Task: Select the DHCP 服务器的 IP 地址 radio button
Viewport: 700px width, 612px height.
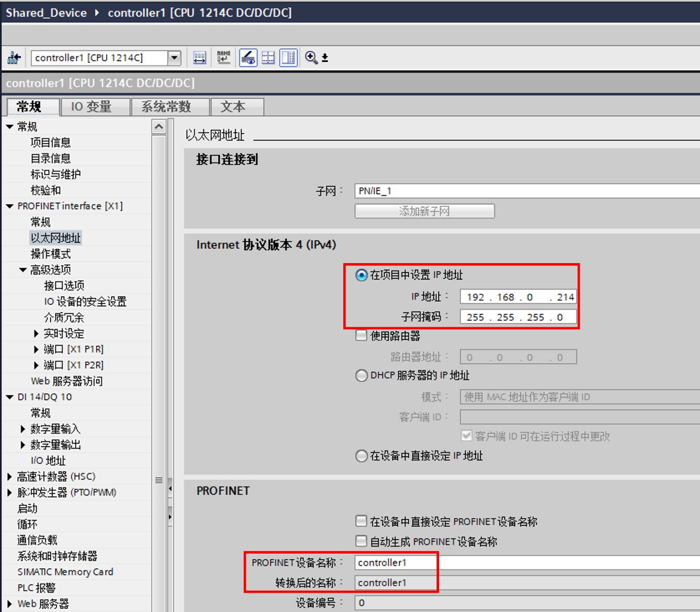Action: tap(361, 375)
